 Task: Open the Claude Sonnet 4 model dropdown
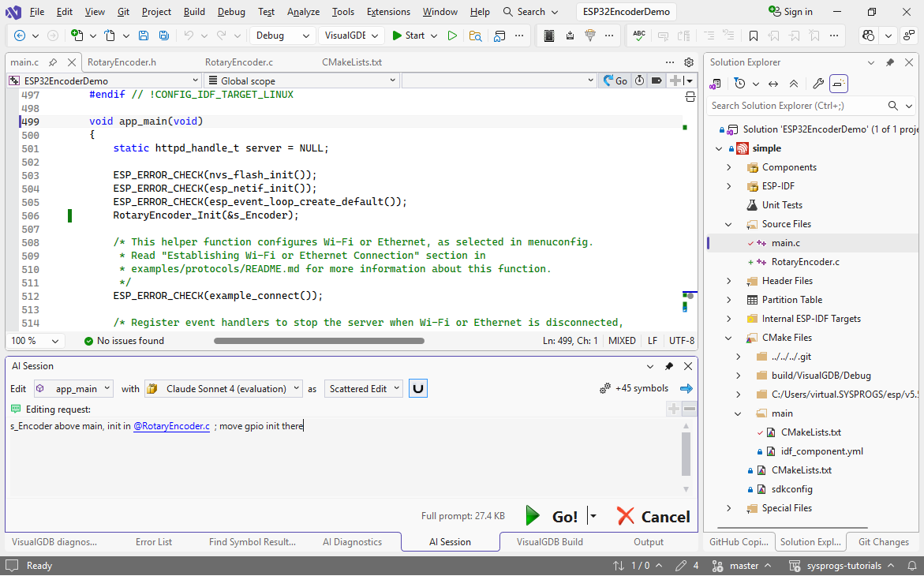223,388
